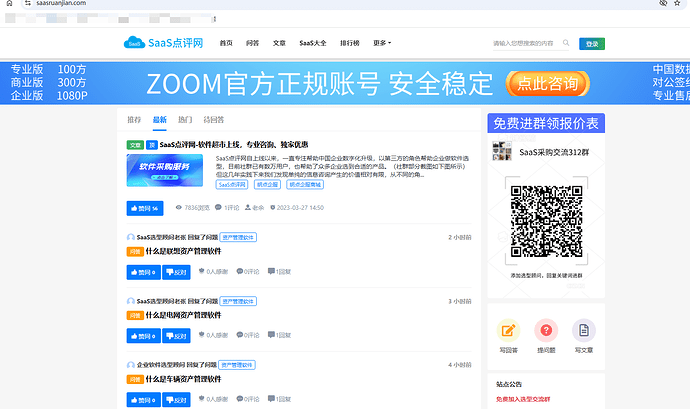Switch to the 推荐 tab
Image resolution: width=690 pixels, height=409 pixels.
134,120
